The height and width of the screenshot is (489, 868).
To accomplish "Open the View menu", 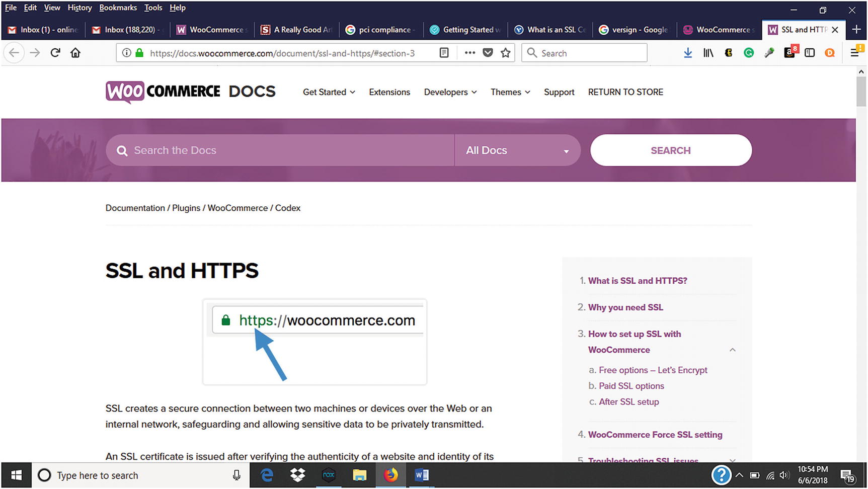I will 52,8.
